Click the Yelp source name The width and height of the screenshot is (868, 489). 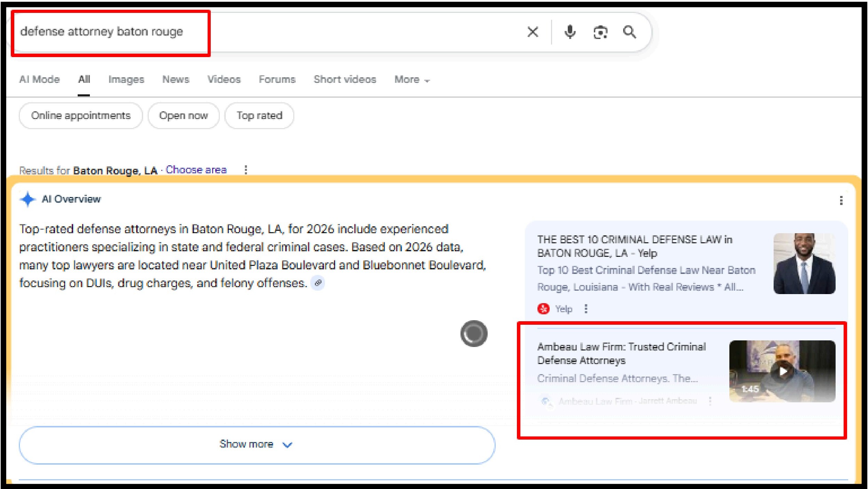564,309
